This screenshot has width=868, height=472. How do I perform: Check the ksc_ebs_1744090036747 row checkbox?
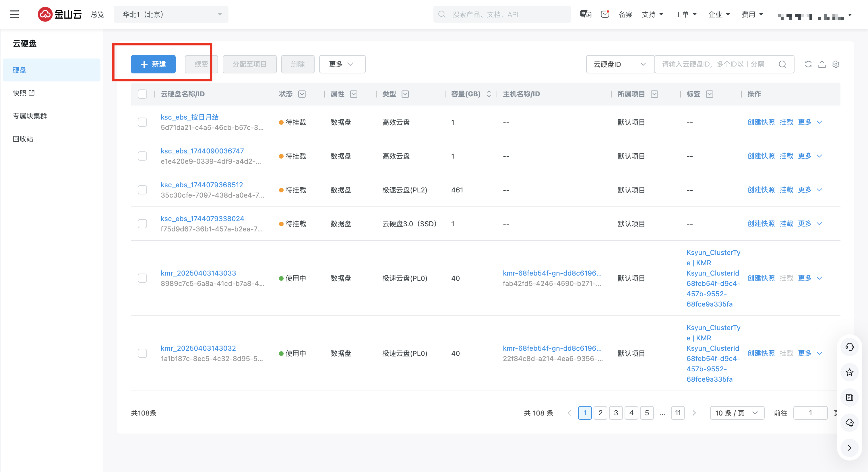[x=142, y=156]
